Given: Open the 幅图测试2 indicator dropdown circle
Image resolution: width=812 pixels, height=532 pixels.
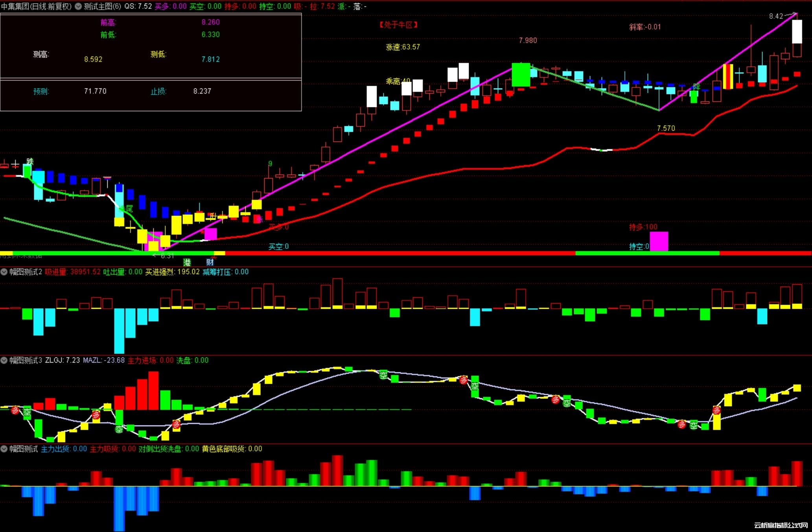Looking at the screenshot, I should (4, 272).
